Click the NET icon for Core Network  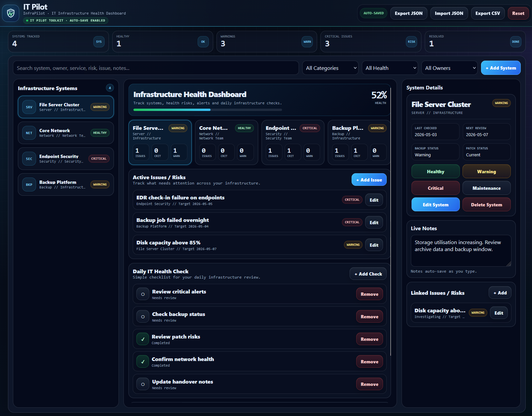(x=29, y=133)
